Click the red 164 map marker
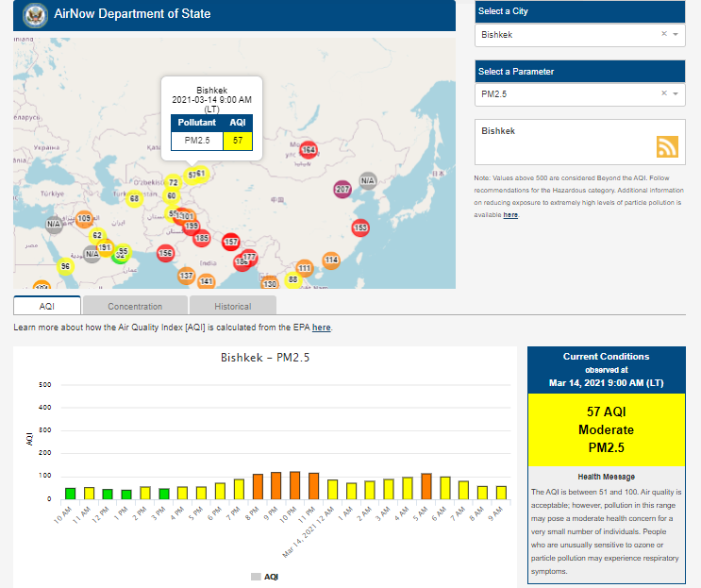This screenshot has width=701, height=588. click(308, 150)
